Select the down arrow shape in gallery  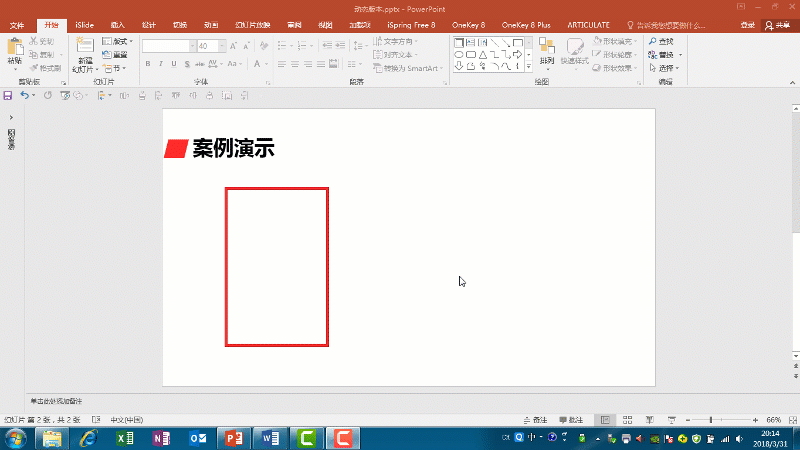pos(459,66)
